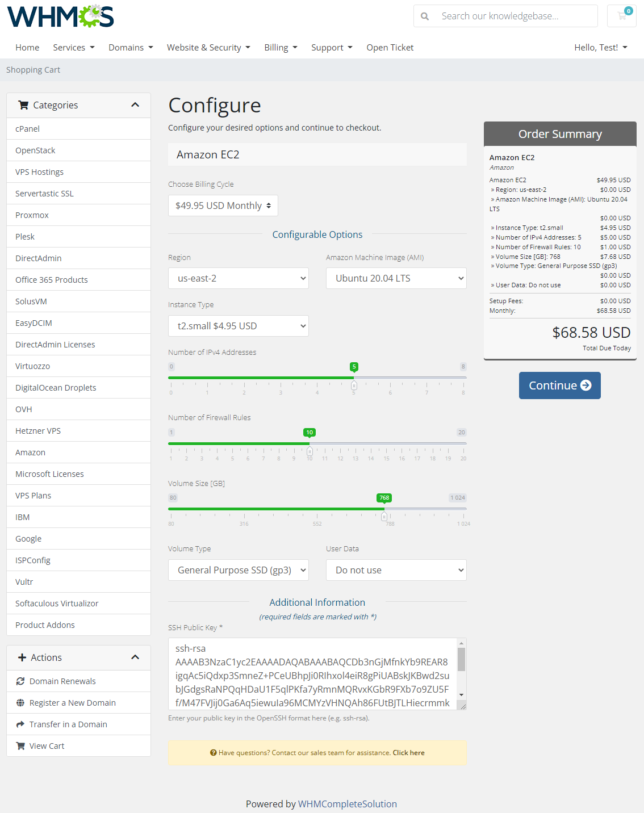Screen dimensions: 644x813
Task: Open the Website & Security menu
Action: [x=208, y=47]
